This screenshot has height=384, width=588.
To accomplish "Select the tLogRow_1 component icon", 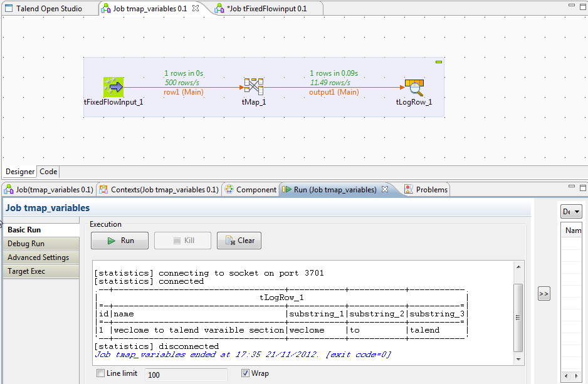I will pyautogui.click(x=414, y=88).
